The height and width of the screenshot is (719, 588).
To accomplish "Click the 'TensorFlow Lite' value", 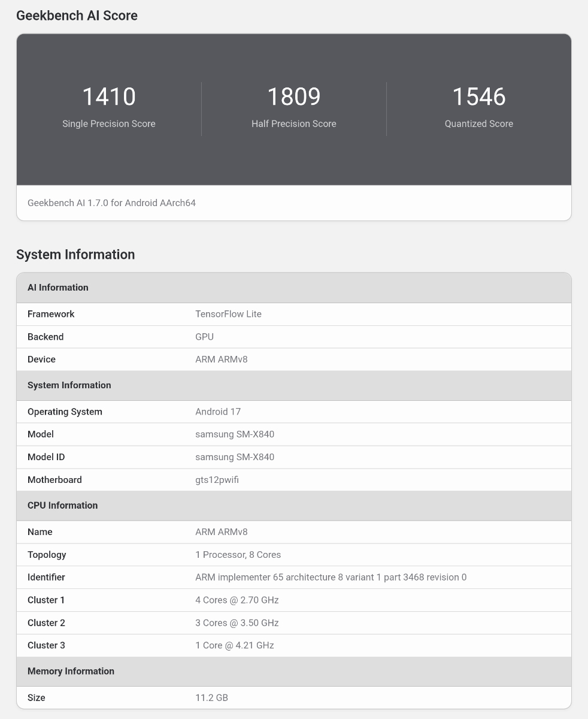I will click(x=228, y=314).
